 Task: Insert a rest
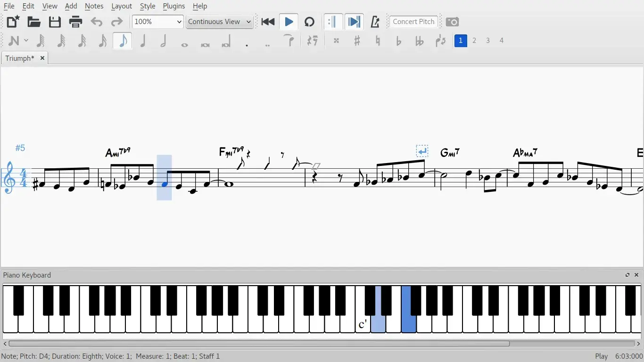312,41
